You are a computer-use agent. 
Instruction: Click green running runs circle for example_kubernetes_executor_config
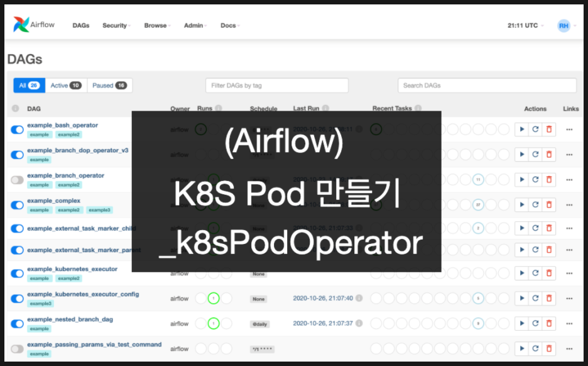coord(214,299)
